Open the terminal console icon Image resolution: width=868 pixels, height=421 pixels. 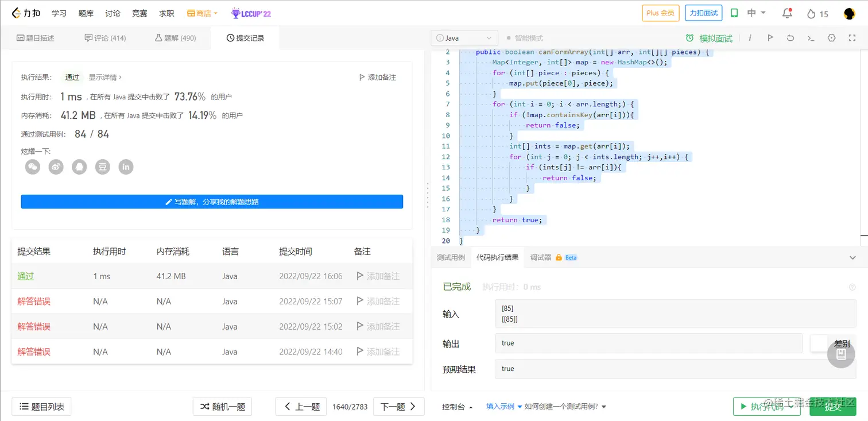click(811, 38)
